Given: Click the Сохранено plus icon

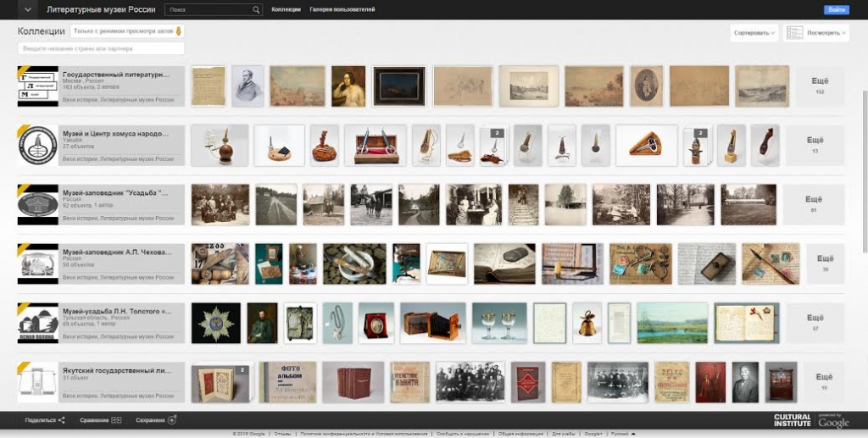Looking at the screenshot, I should 172,419.
